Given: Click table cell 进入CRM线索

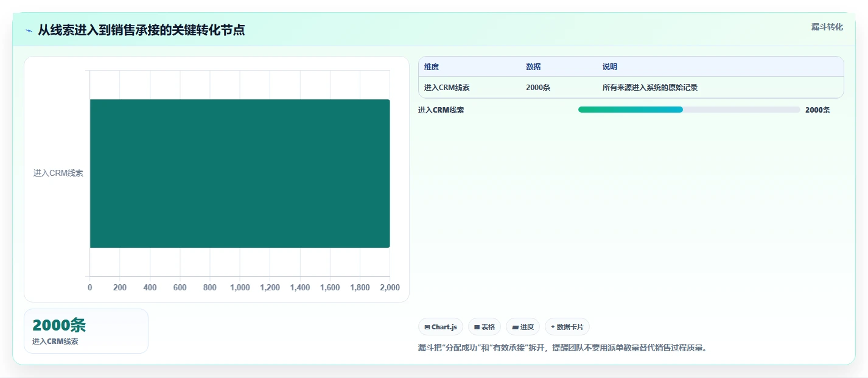Looking at the screenshot, I should (447, 88).
